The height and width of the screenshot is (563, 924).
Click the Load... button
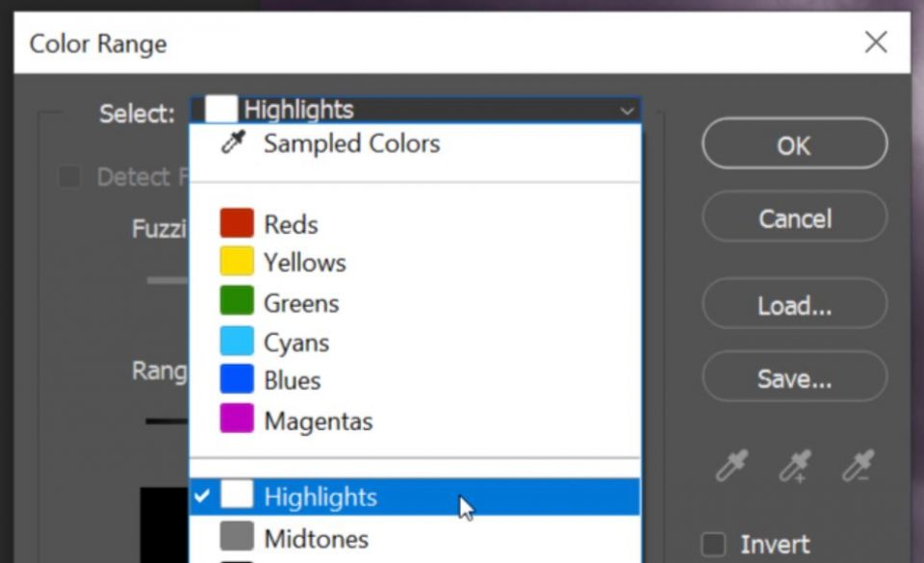pos(793,305)
